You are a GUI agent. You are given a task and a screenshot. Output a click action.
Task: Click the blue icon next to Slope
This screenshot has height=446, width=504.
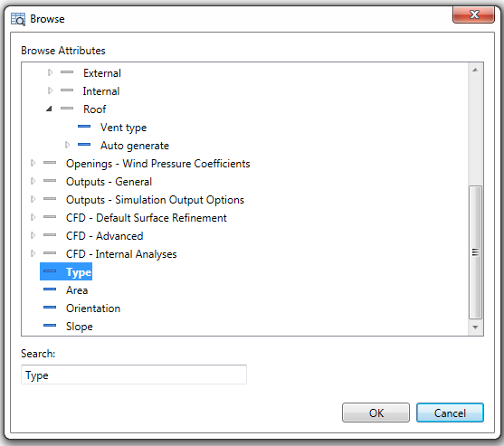pos(50,326)
